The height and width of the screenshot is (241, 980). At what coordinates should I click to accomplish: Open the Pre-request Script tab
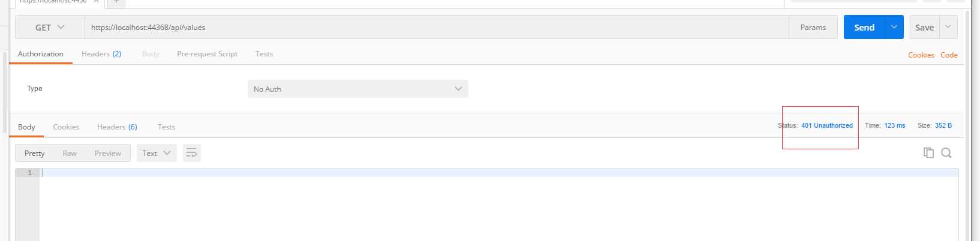[x=208, y=54]
